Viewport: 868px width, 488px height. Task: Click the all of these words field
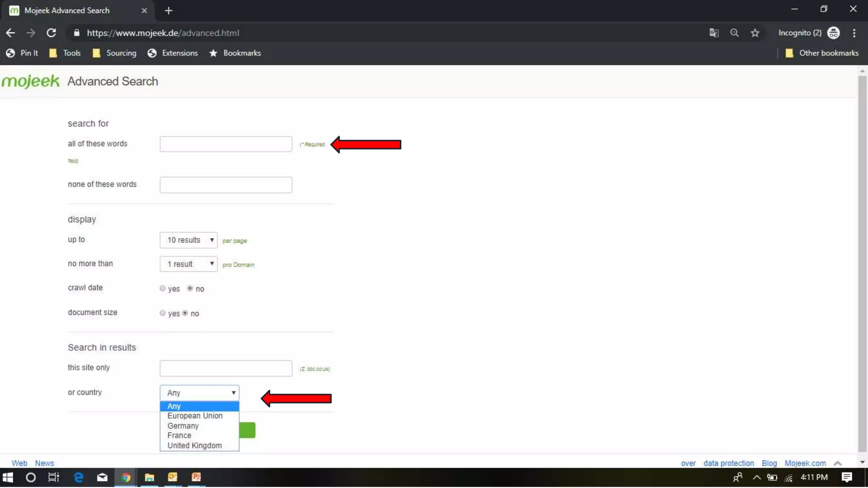226,144
